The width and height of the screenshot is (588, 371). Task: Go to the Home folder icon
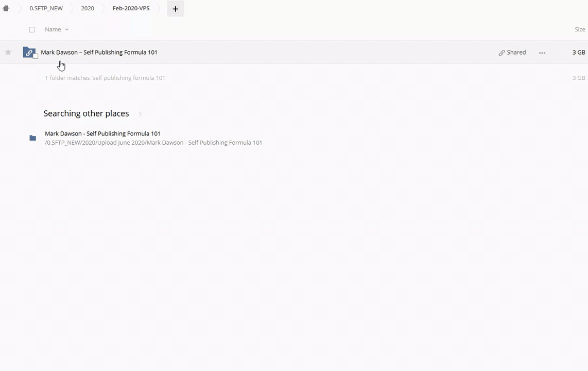pos(6,8)
